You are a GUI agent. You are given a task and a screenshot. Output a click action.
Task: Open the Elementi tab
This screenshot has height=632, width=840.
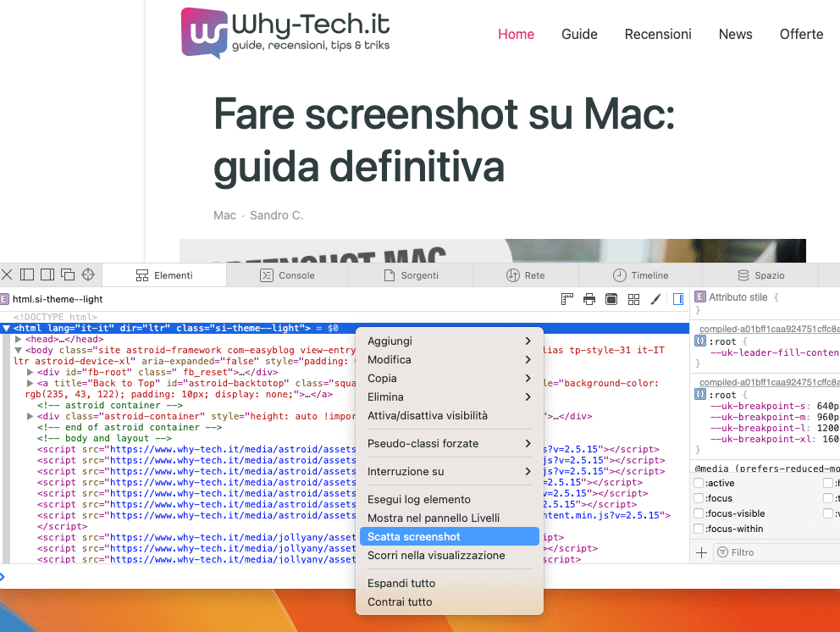point(164,275)
